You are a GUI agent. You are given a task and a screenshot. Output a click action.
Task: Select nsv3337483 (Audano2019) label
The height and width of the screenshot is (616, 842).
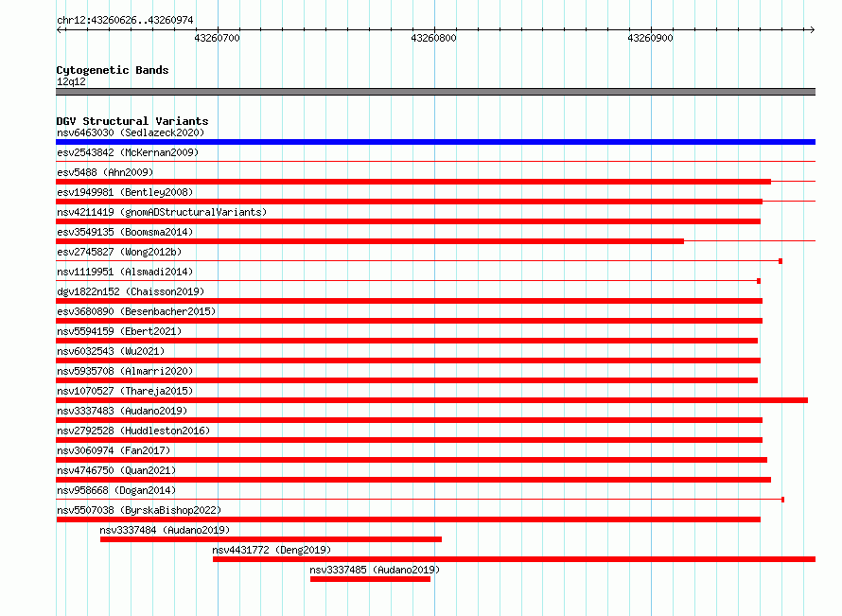[122, 411]
